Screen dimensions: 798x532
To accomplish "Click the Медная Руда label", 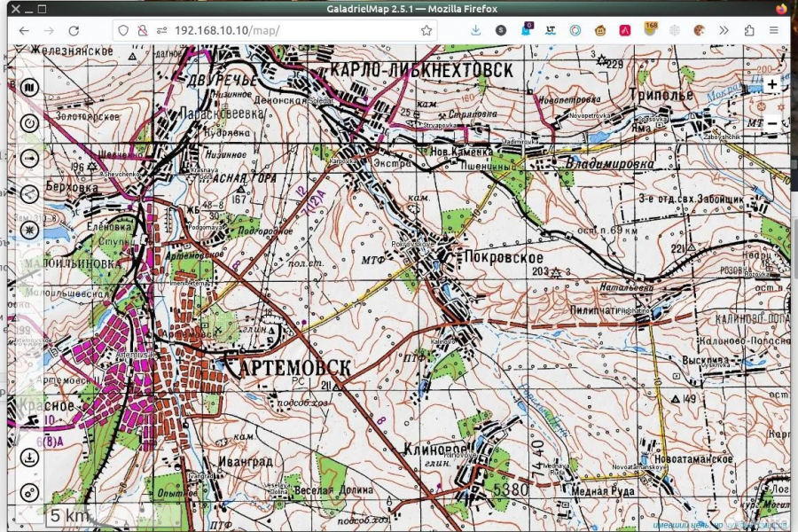I will (603, 490).
